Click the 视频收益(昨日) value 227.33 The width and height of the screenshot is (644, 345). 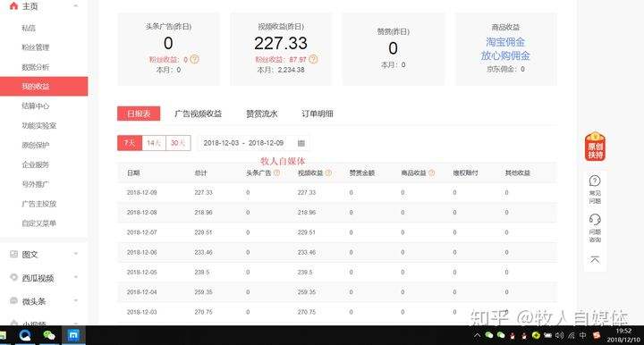(281, 43)
